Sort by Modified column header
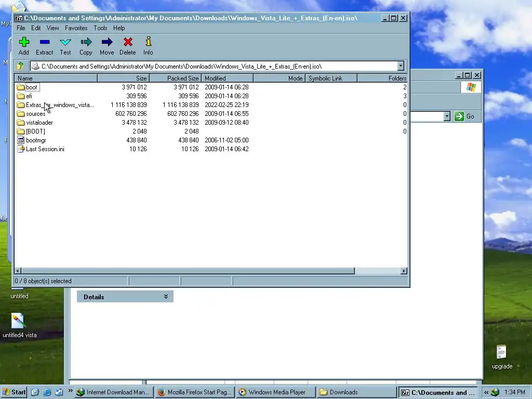This screenshot has height=399, width=532. point(228,78)
